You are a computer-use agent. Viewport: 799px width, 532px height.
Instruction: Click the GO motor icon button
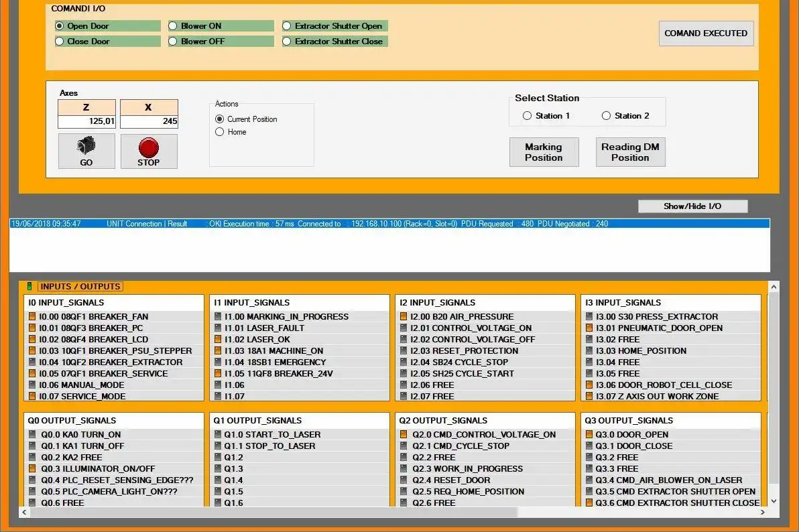86,151
